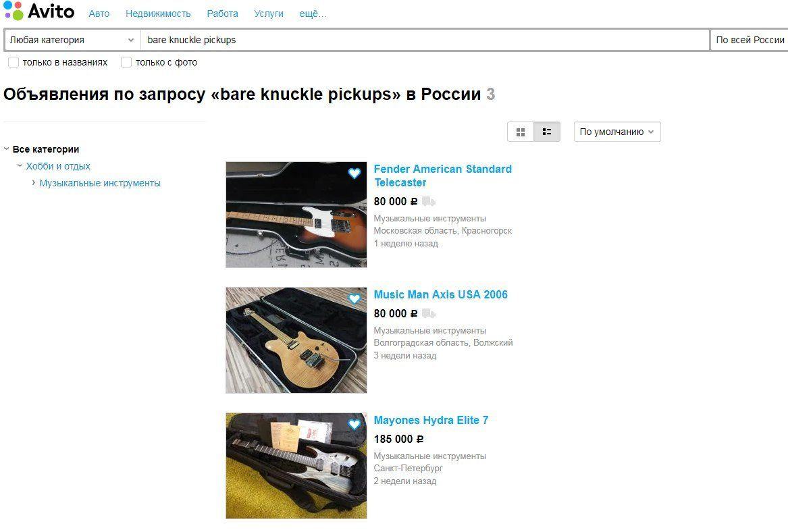Collapse 'Хобби и отдых' category tree
This screenshot has height=532, width=788.
tap(20, 166)
